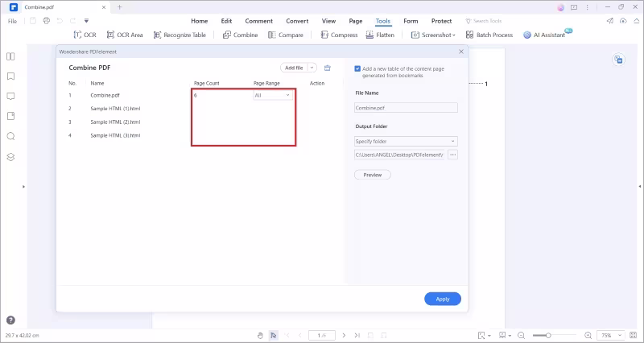Open the Specify folder dropdown

[x=406, y=142]
